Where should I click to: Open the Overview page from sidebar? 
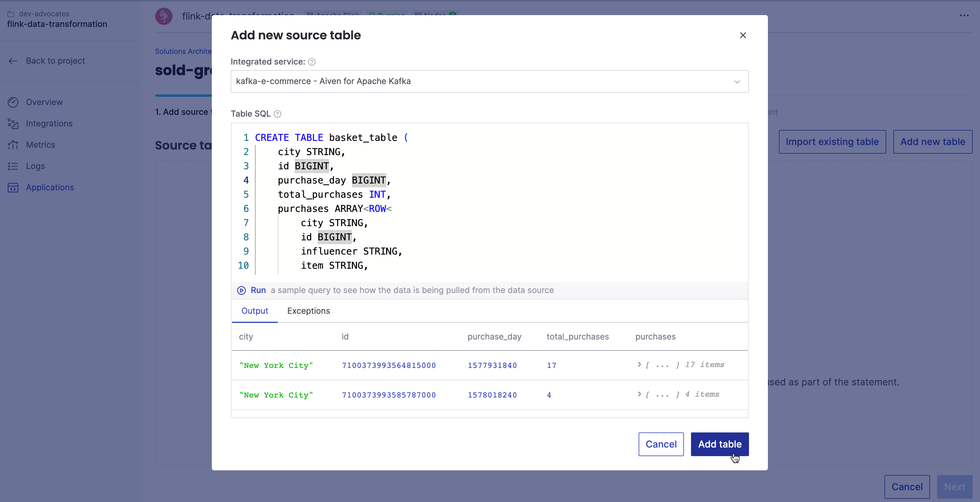point(44,102)
